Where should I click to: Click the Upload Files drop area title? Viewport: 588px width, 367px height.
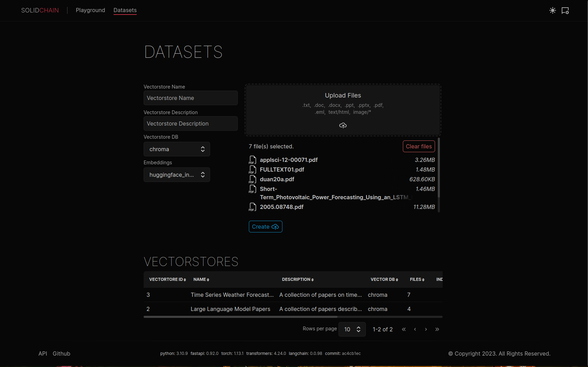pyautogui.click(x=343, y=95)
